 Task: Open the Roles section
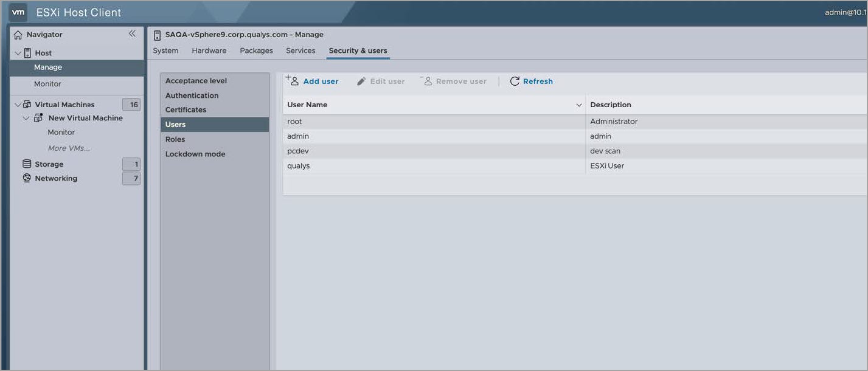pyautogui.click(x=175, y=139)
